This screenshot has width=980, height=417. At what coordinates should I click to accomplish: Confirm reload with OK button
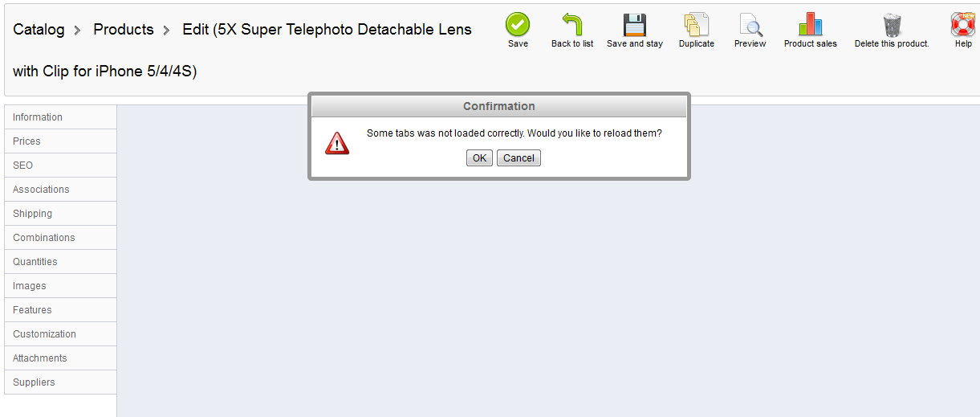point(479,158)
